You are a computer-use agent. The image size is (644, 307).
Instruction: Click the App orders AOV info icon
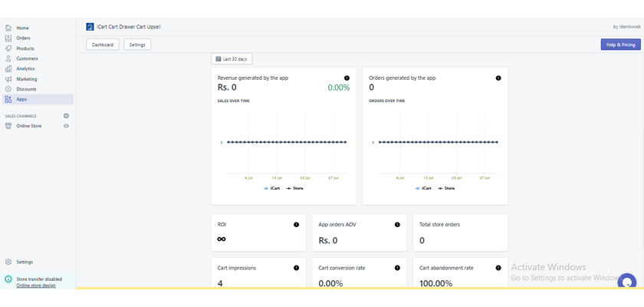(397, 225)
